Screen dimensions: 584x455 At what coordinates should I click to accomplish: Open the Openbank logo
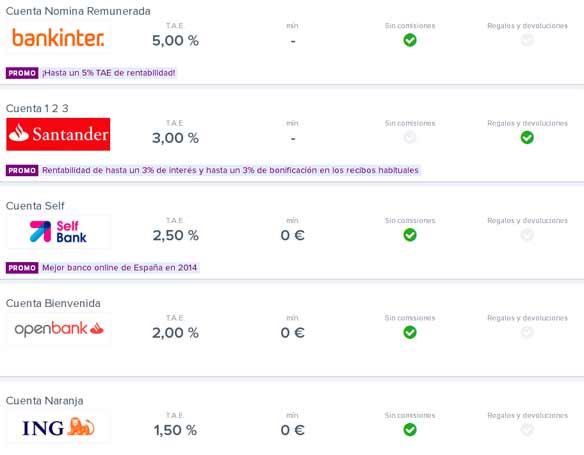coord(58,329)
